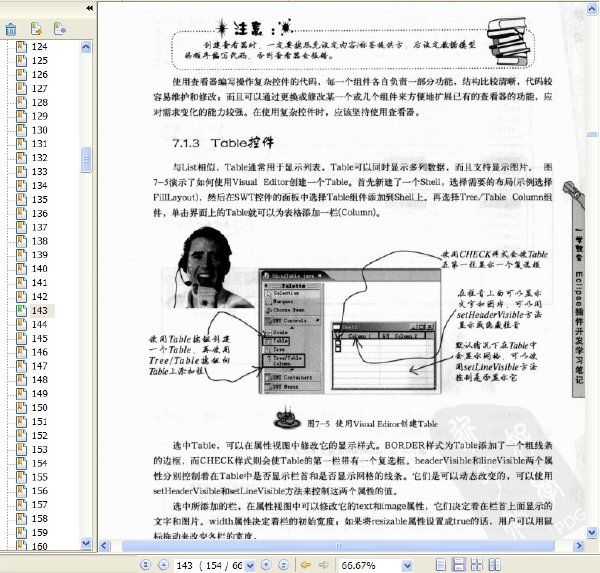Switch to continuous page layout

point(458,565)
